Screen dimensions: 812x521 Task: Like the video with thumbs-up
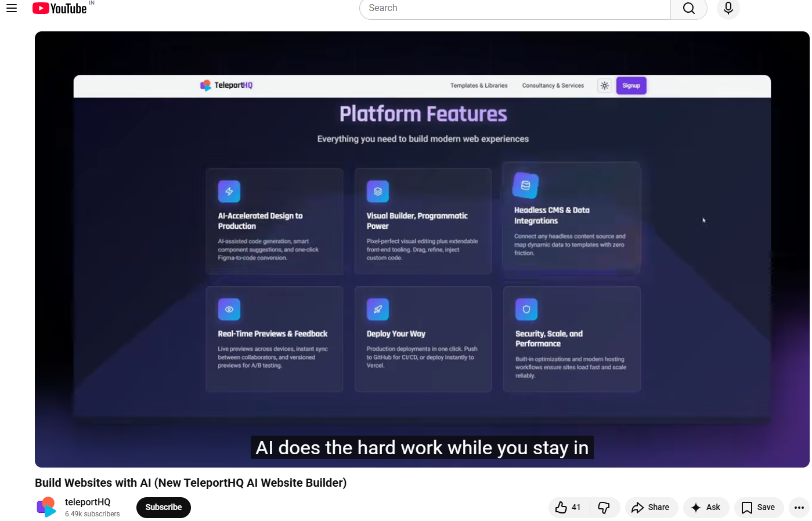(569, 507)
